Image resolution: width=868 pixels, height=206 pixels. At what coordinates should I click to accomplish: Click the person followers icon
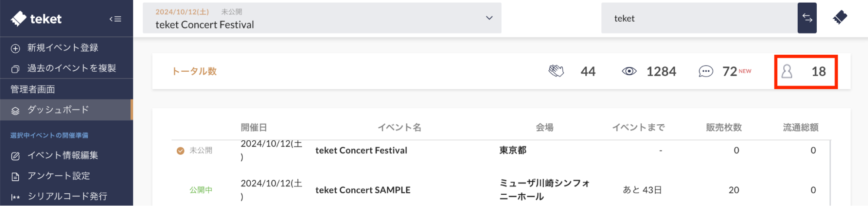787,71
